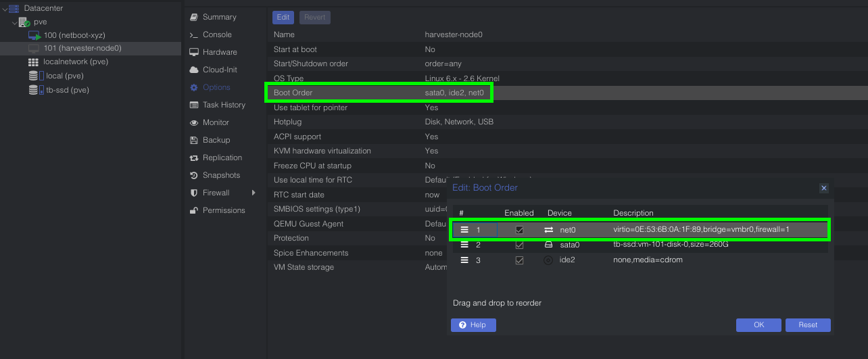Click the question mark icon on Help
This screenshot has width=868, height=359.
462,325
